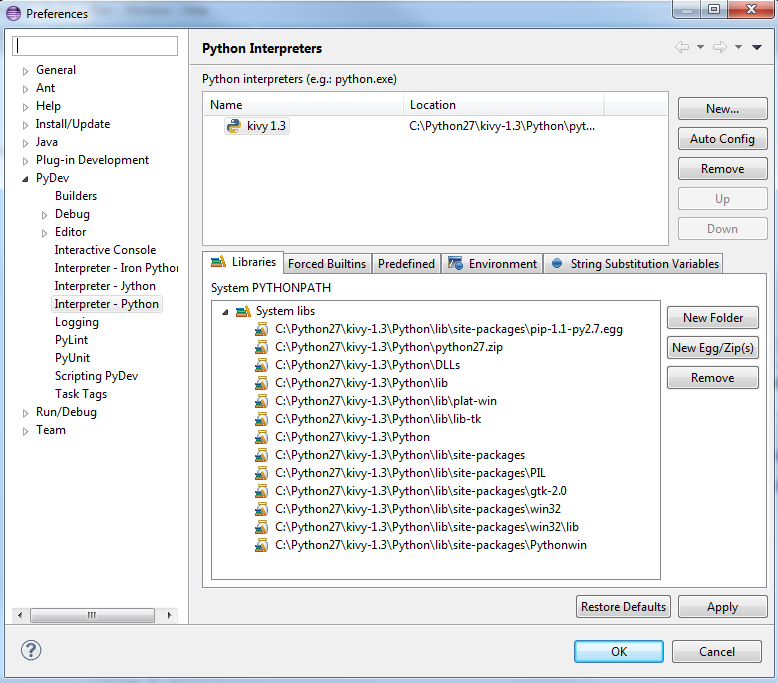Select Scripting PyDev entry
Screen dimensions: 778x683
click(x=96, y=376)
